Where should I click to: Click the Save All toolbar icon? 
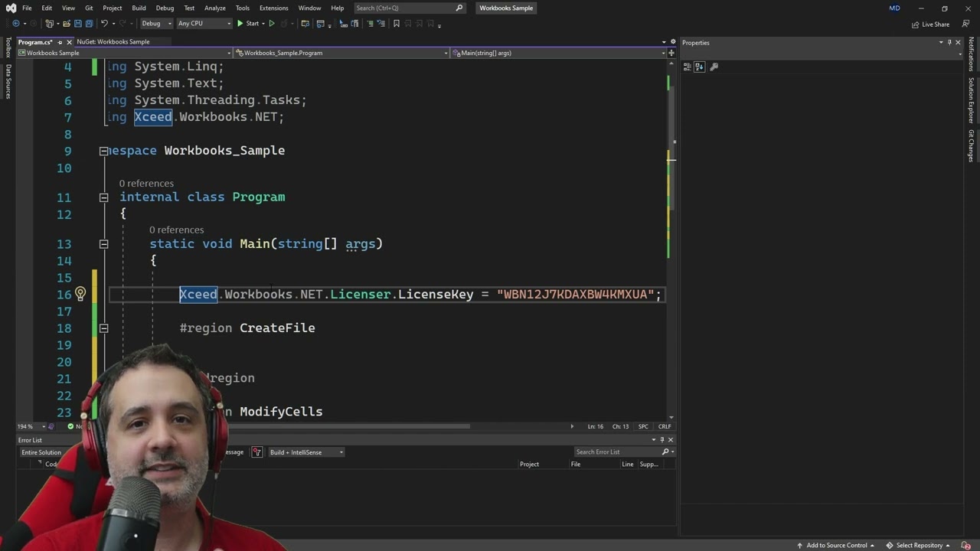point(89,24)
